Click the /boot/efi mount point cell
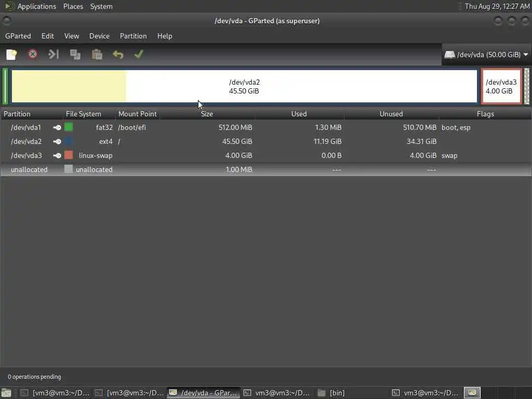Viewport: 532px width, 399px height. click(x=132, y=128)
